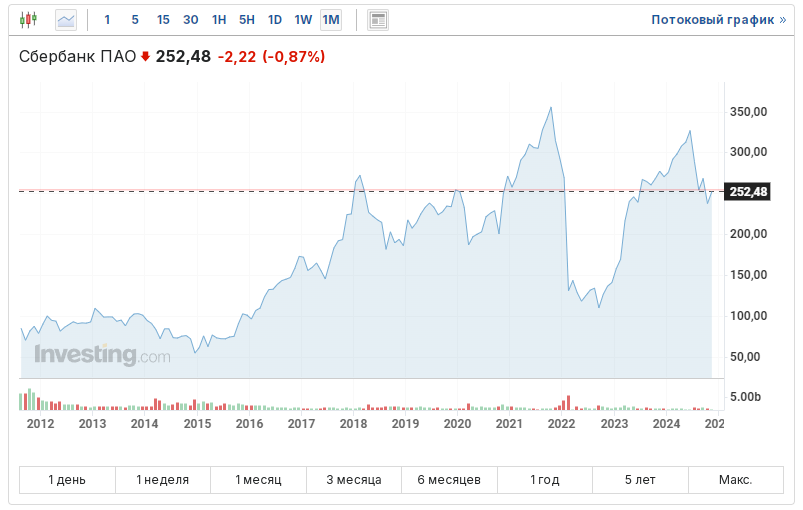Click the 2022 year label on timeline
The image size is (803, 510).
tap(561, 423)
